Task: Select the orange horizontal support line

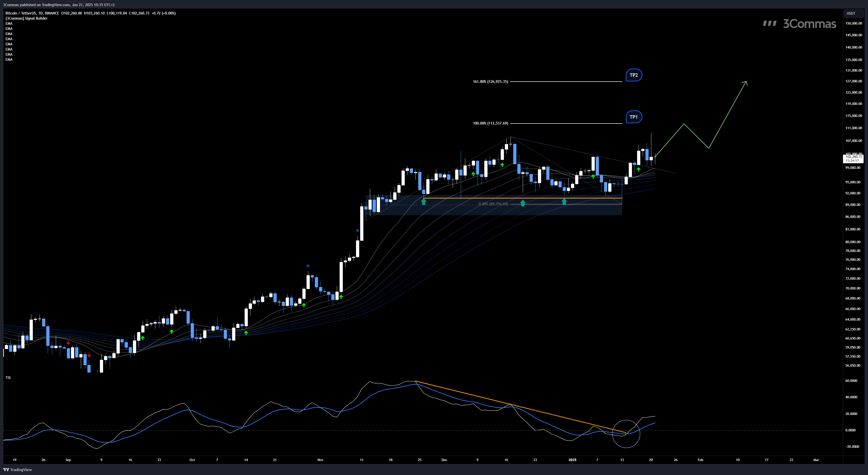Action: point(523,198)
